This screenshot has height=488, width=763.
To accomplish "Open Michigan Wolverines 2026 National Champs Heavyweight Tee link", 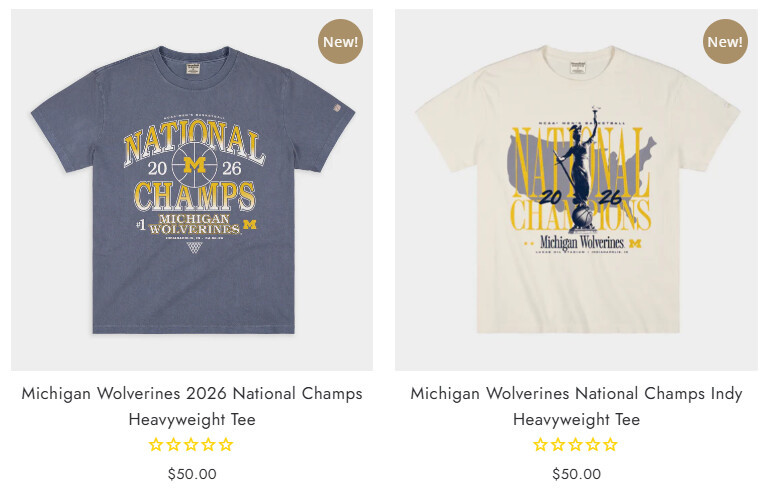I will (x=192, y=406).
